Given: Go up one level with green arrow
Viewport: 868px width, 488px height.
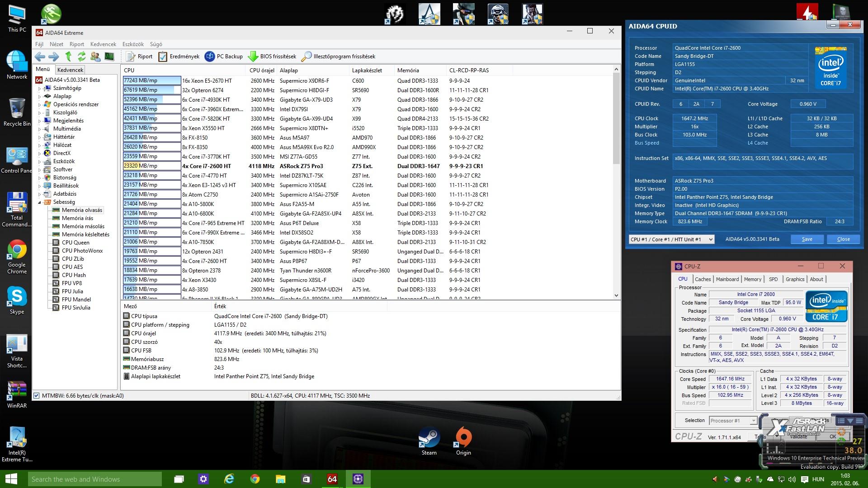Looking at the screenshot, I should 68,56.
